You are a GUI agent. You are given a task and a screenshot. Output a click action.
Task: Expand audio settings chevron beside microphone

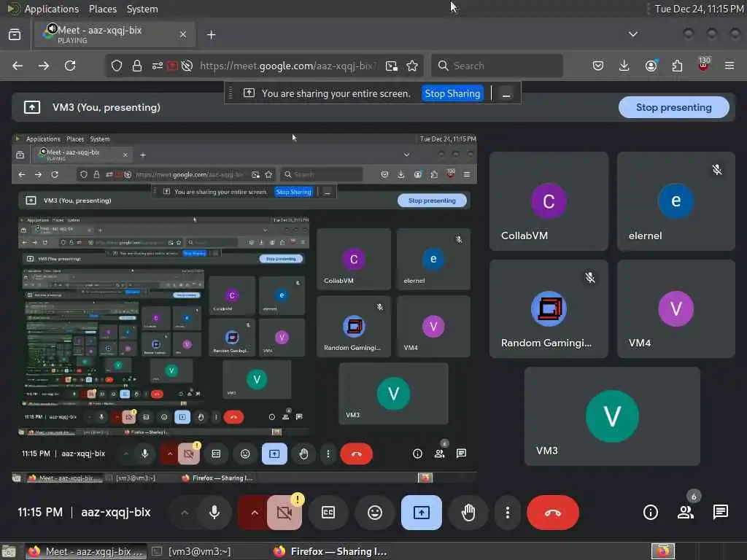185,513
